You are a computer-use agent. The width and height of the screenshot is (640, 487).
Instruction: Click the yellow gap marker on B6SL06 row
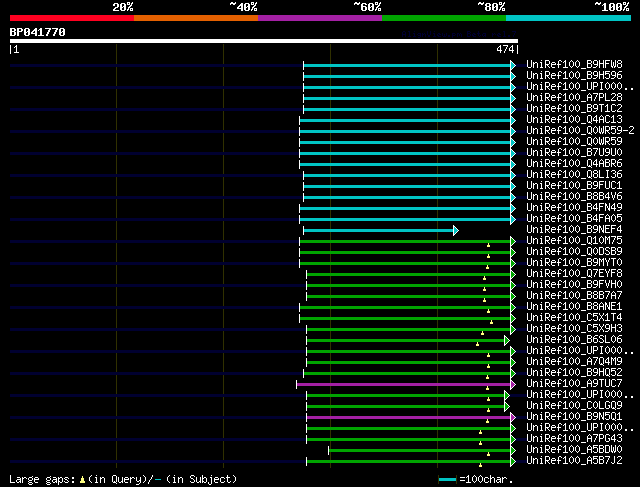tap(478, 343)
